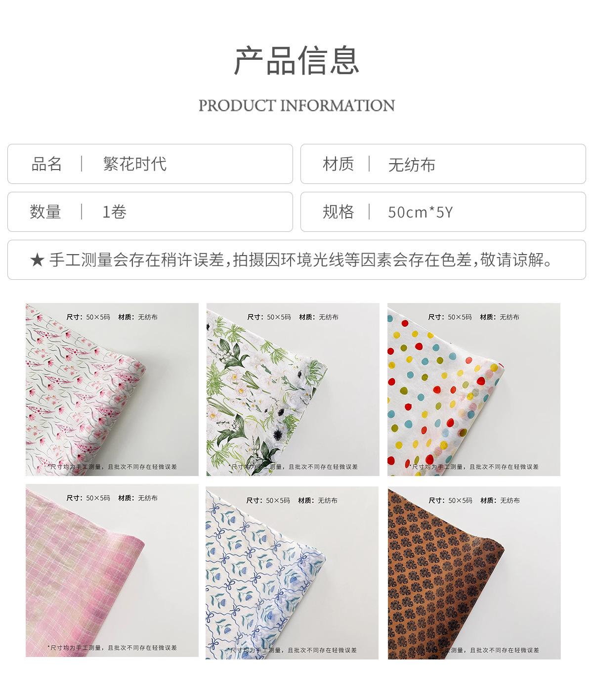Select the 数量 1卷 field
Viewport: 593px width, 700px height.
tap(150, 212)
